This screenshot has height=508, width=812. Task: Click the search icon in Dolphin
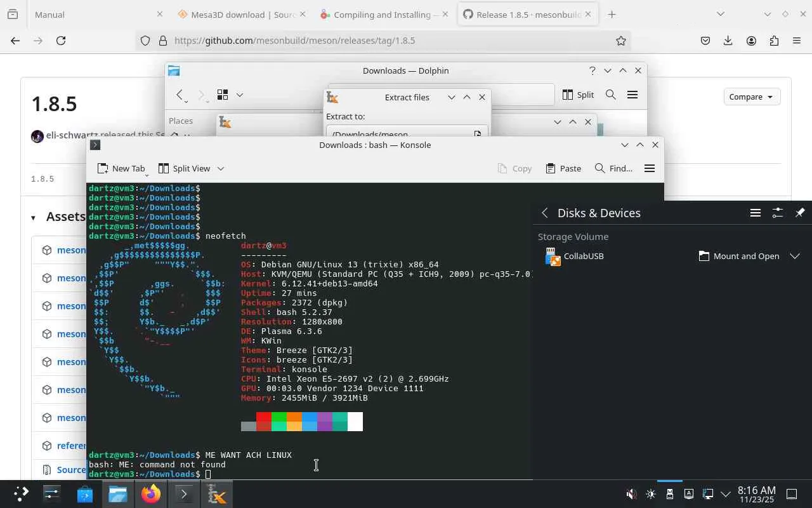(611, 95)
